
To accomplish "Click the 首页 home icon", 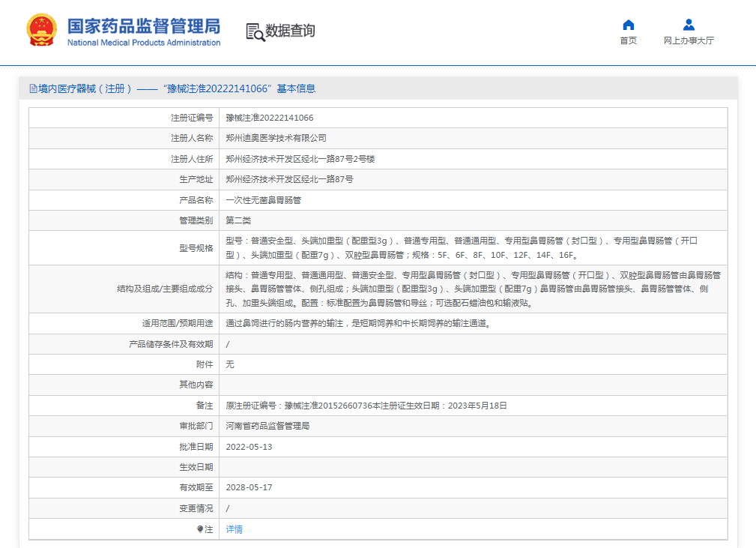I will click(x=628, y=24).
